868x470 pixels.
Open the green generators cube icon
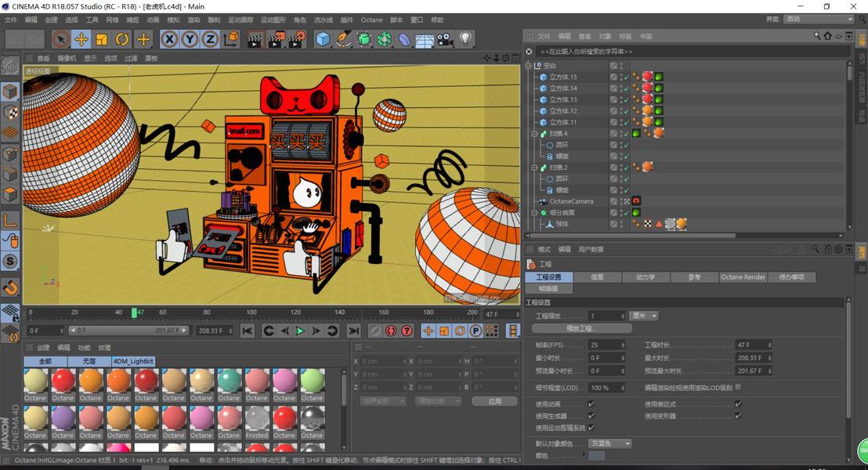click(x=364, y=39)
